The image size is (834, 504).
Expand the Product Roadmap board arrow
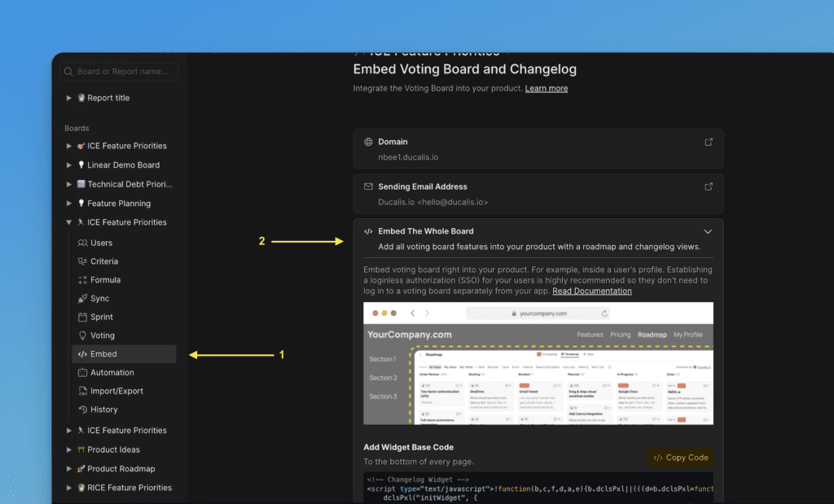pyautogui.click(x=69, y=469)
